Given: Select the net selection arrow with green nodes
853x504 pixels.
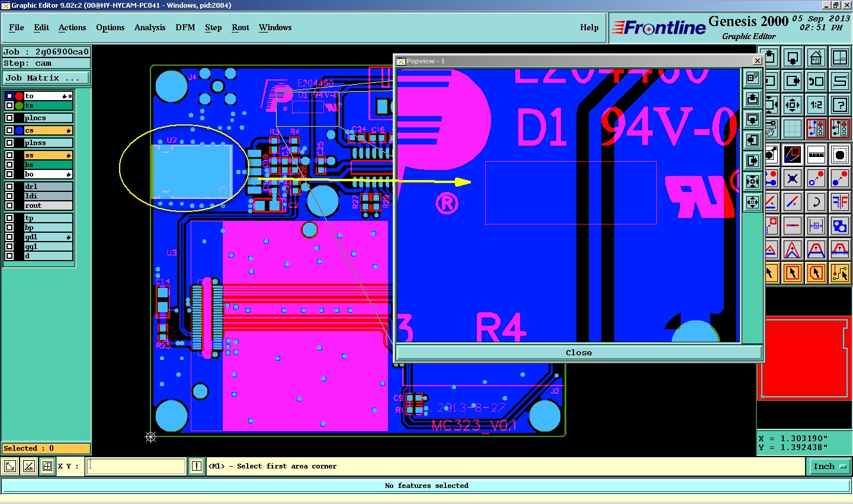Looking at the screenshot, I should click(x=840, y=273).
